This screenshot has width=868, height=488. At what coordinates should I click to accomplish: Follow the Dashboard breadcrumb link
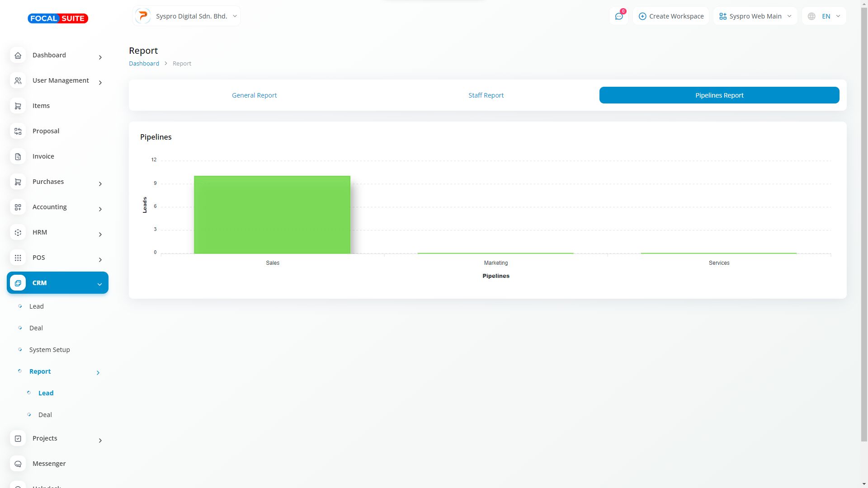point(144,64)
